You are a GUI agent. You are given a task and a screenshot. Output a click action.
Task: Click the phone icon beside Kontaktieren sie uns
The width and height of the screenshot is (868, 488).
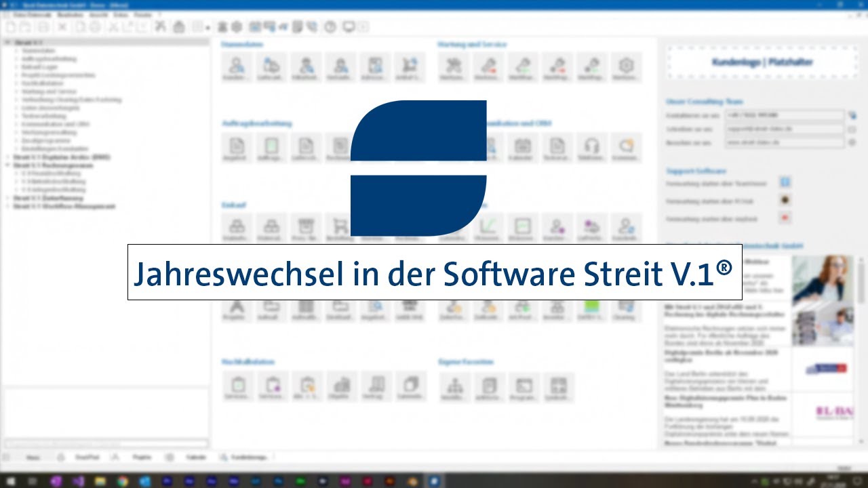852,116
